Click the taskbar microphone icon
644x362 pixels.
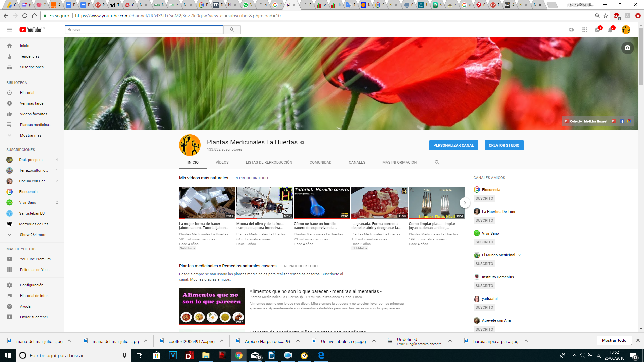[124, 355]
